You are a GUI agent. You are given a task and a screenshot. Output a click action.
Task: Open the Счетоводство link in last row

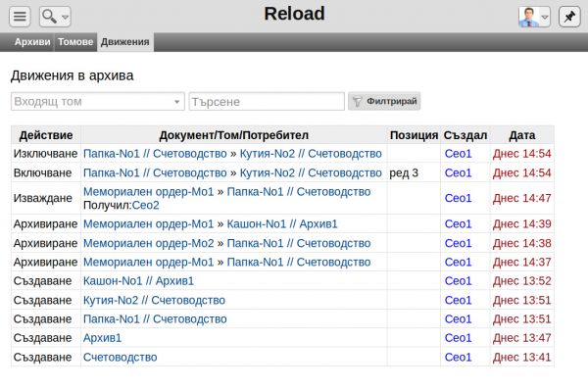(120, 357)
